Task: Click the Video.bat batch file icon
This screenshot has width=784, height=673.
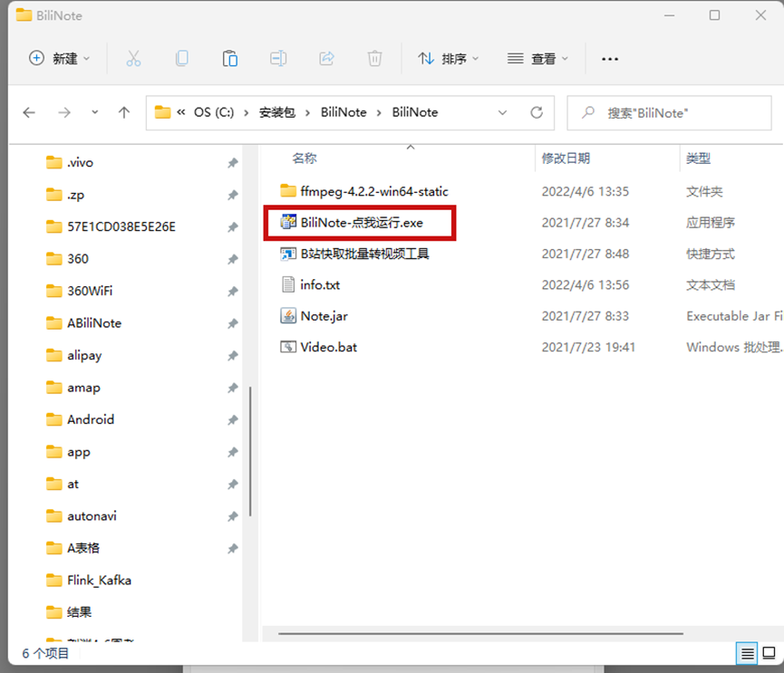Action: tap(288, 347)
